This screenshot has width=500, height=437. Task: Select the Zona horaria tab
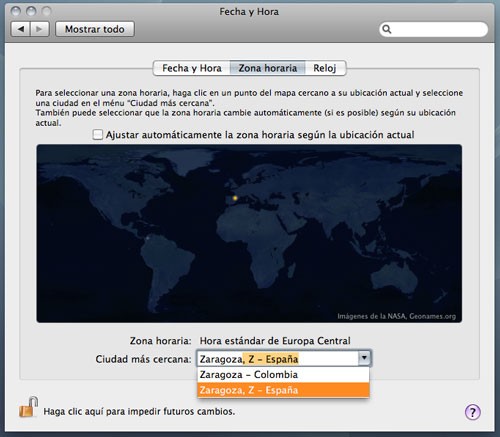point(268,68)
